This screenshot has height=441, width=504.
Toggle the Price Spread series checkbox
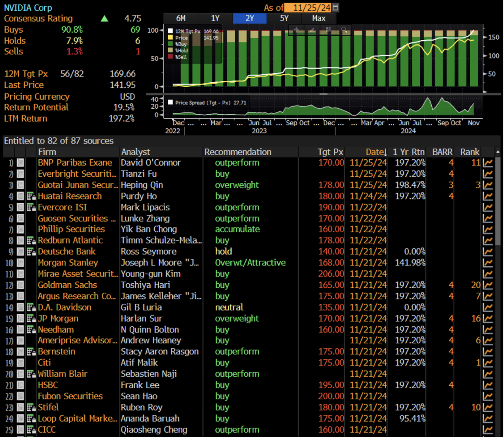coord(171,102)
